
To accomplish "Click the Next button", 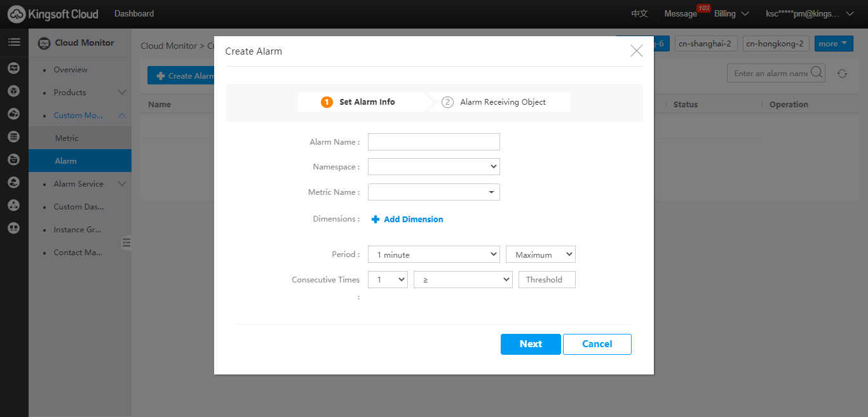I will pos(531,344).
